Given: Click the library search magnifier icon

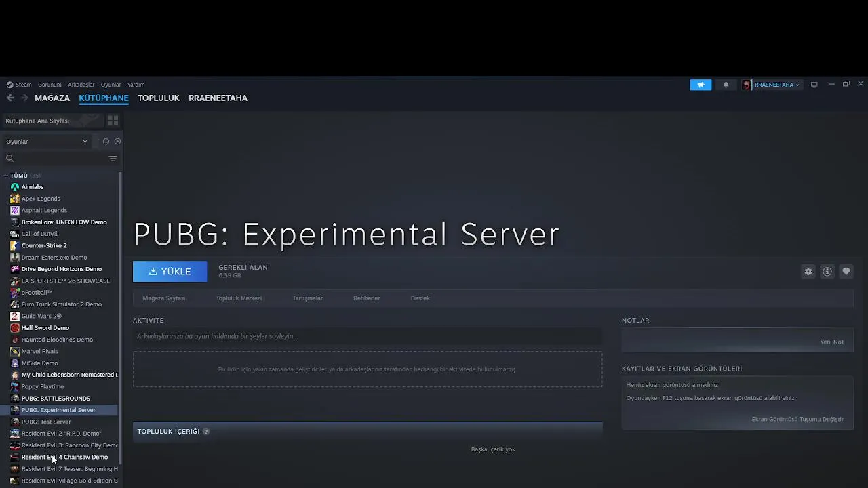Looking at the screenshot, I should pos(9,159).
